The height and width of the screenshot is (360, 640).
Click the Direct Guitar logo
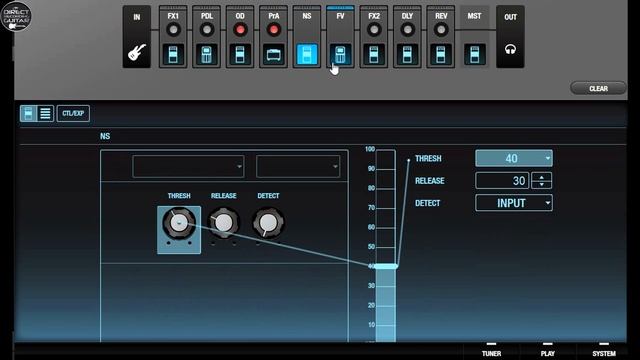[x=16, y=16]
